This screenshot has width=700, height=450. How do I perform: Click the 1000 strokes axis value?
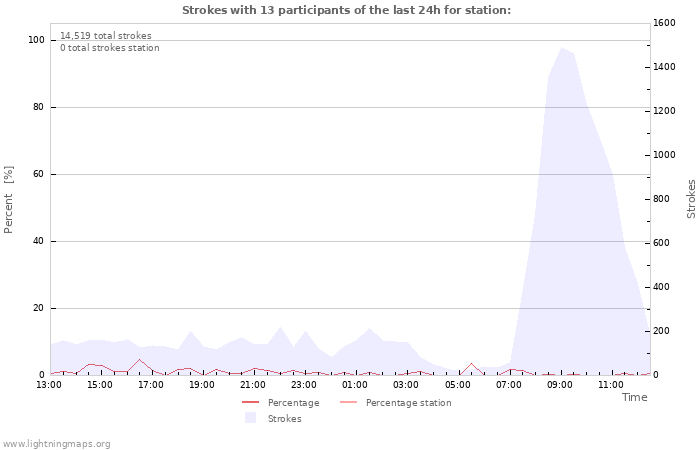pyautogui.click(x=664, y=155)
